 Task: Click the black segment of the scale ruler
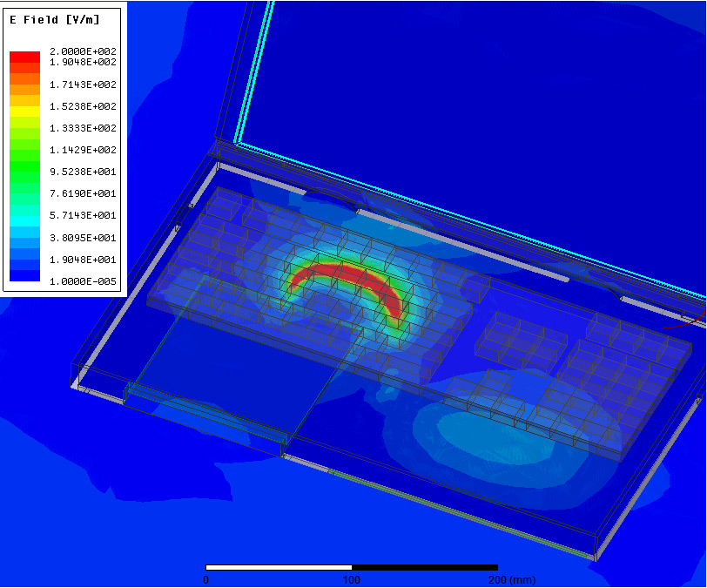click(425, 567)
